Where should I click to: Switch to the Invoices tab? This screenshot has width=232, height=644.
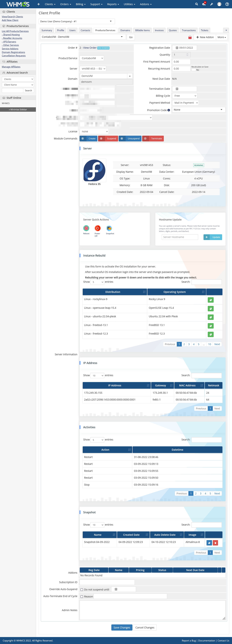[159, 30]
